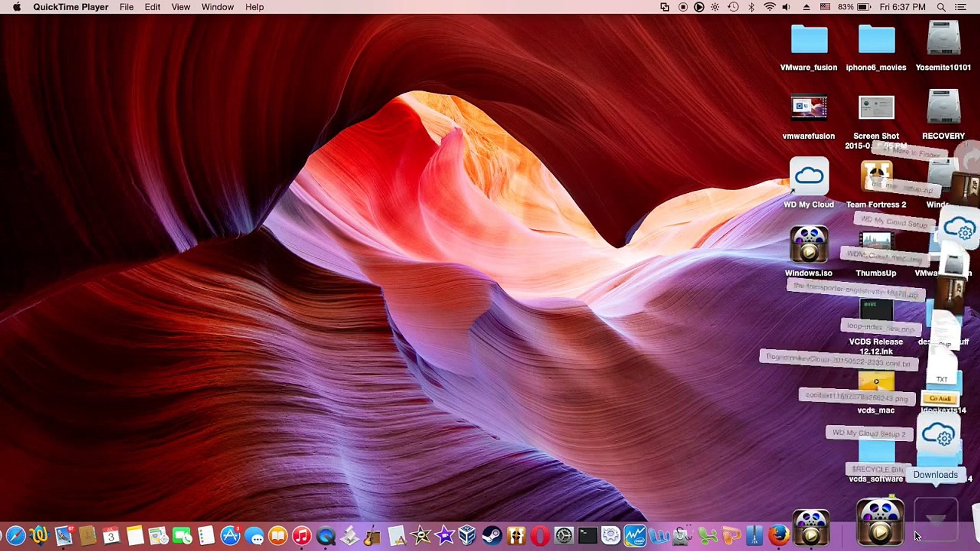The width and height of the screenshot is (980, 551).
Task: Open Terminal from the dock
Action: [x=587, y=536]
